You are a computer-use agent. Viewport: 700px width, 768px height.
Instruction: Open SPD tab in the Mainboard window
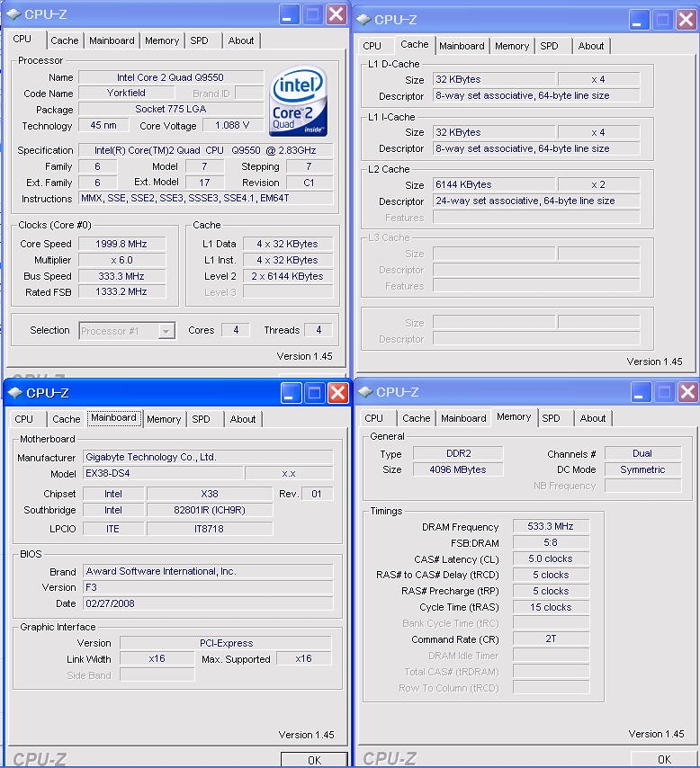click(x=201, y=419)
